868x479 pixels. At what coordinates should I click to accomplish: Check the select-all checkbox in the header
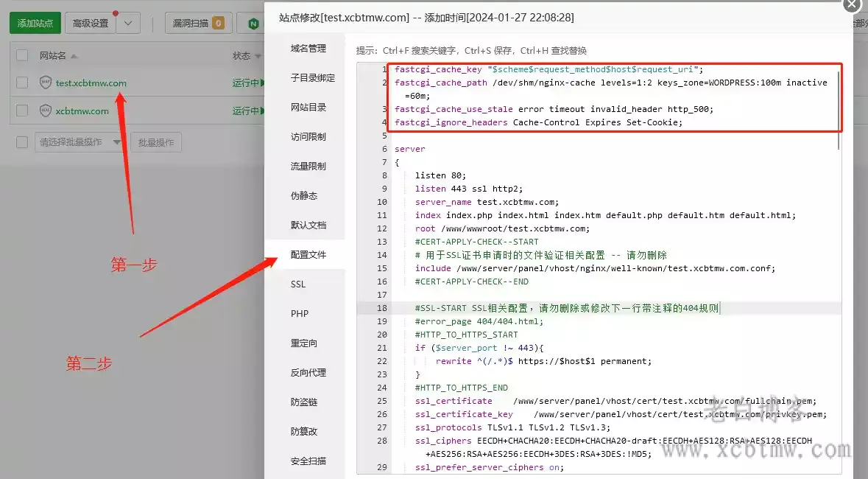pyautogui.click(x=21, y=55)
